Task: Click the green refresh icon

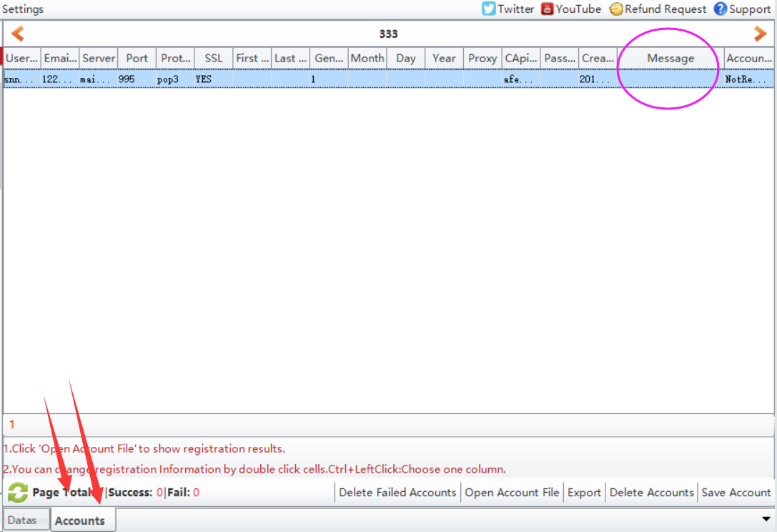Action: [x=18, y=492]
